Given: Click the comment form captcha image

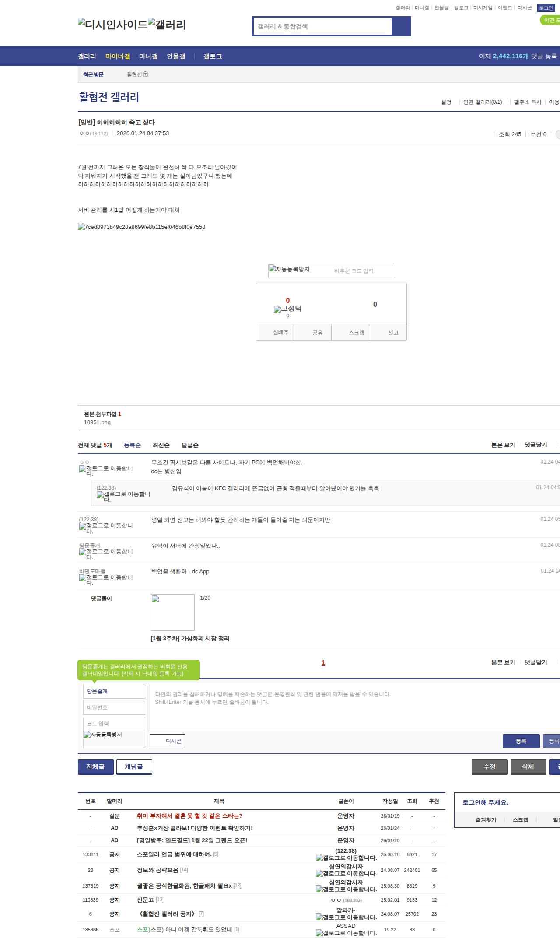Looking at the screenshot, I should coord(103,734).
